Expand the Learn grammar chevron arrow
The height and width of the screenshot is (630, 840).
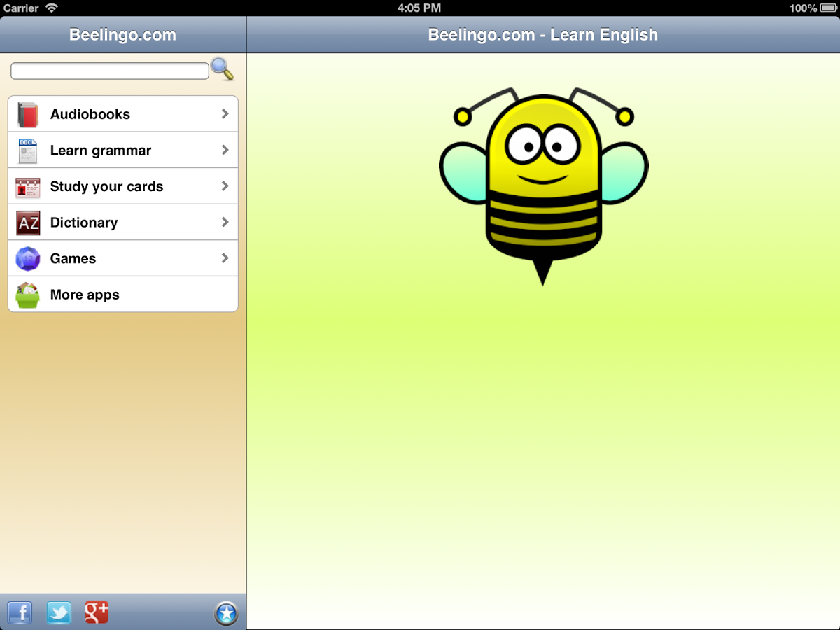tap(225, 150)
